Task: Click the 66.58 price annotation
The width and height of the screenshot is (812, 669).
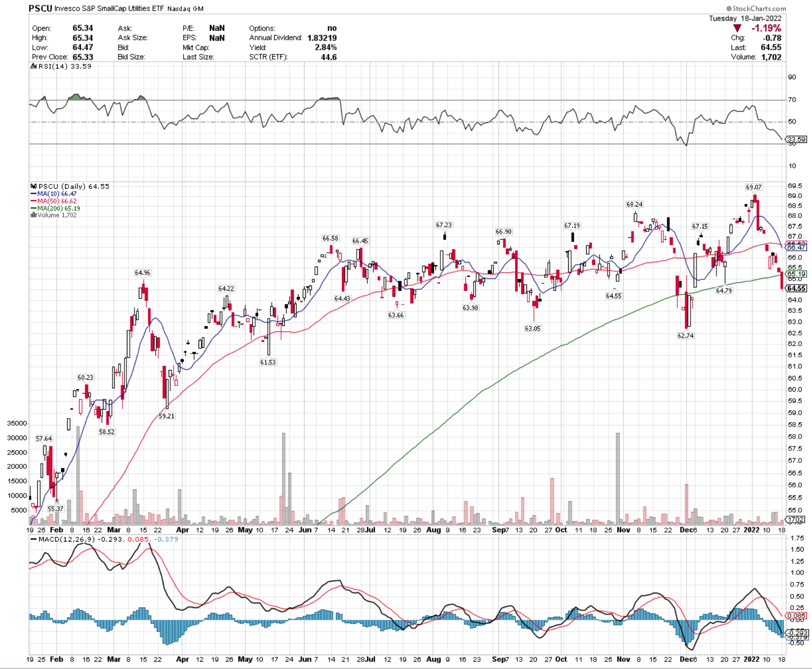Action: tap(330, 238)
